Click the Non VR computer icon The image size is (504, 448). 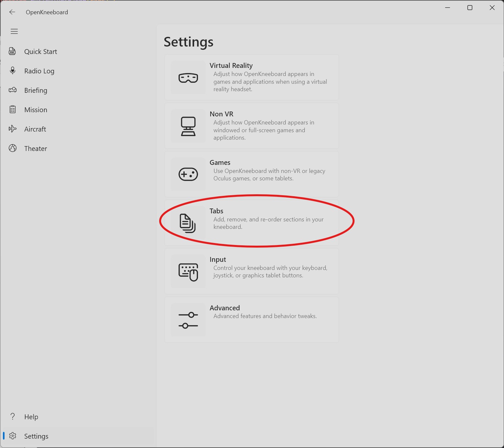[188, 126]
